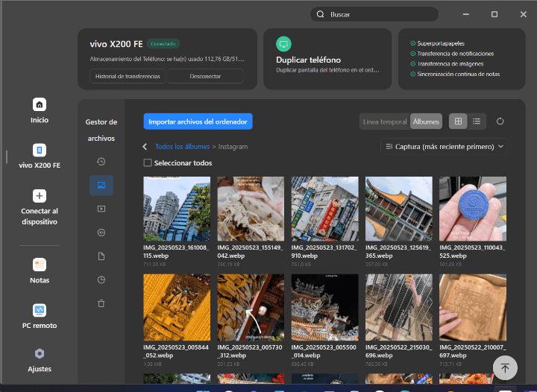Image resolution: width=537 pixels, height=392 pixels.
Task: Tick the Seleccionar todos checkbox
Action: point(148,162)
